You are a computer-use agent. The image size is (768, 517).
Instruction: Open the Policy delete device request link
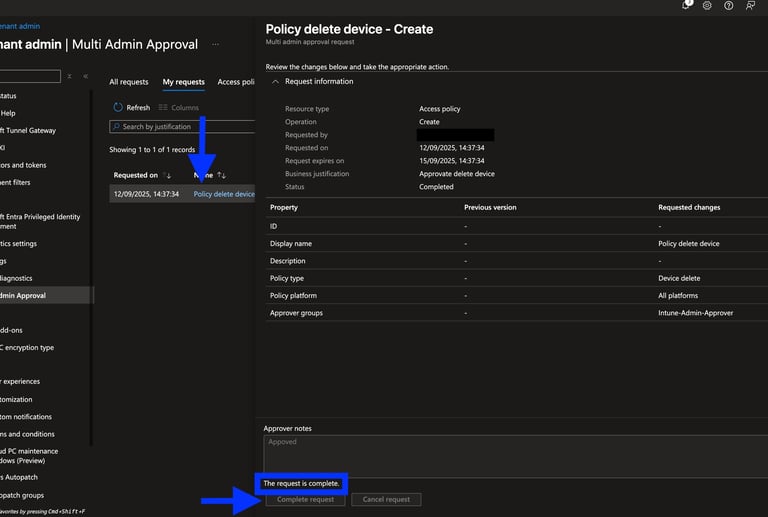223,194
